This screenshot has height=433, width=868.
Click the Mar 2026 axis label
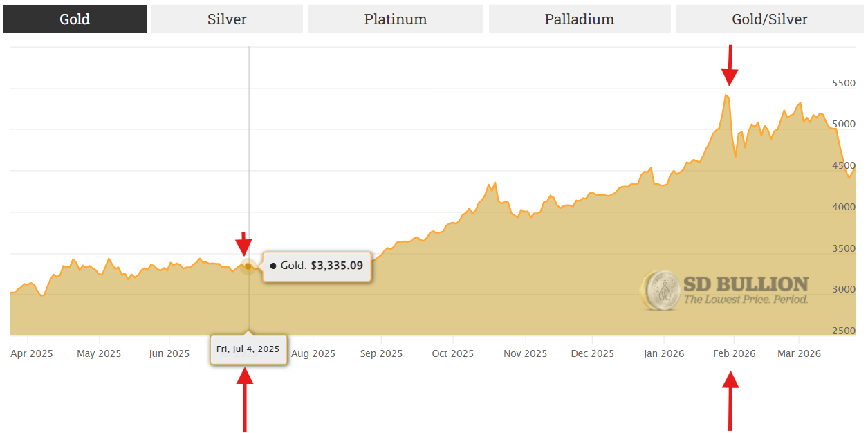(799, 353)
